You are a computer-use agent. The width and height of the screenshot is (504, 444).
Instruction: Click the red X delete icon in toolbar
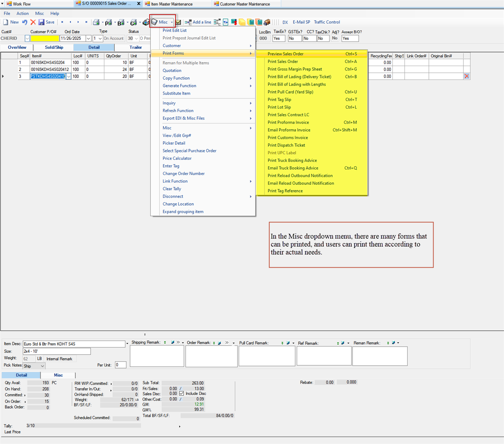click(x=33, y=22)
